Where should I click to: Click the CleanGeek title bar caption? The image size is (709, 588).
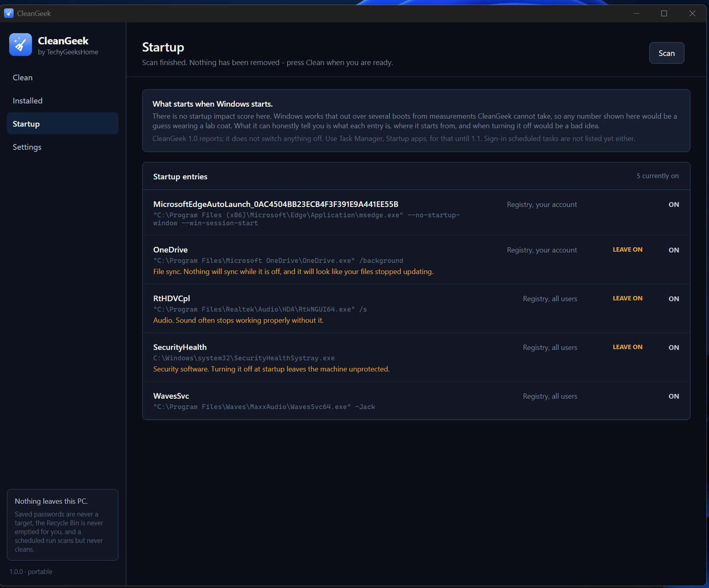pos(34,13)
